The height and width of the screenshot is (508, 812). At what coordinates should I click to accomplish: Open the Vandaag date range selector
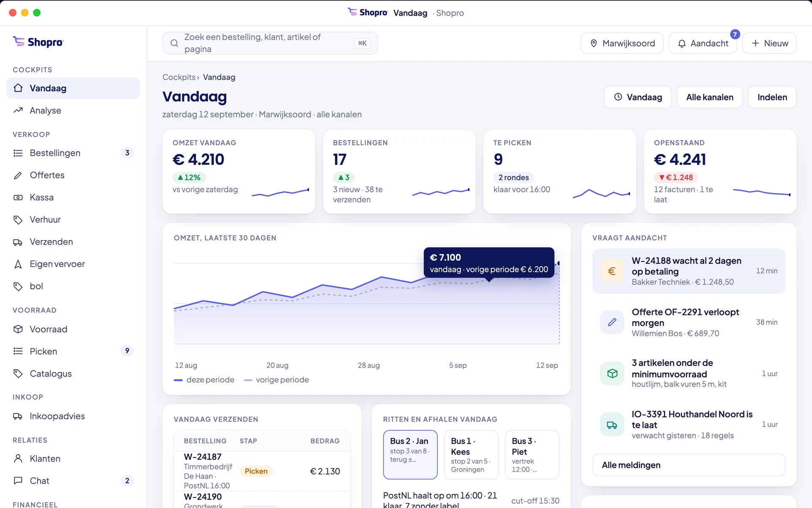pos(638,97)
